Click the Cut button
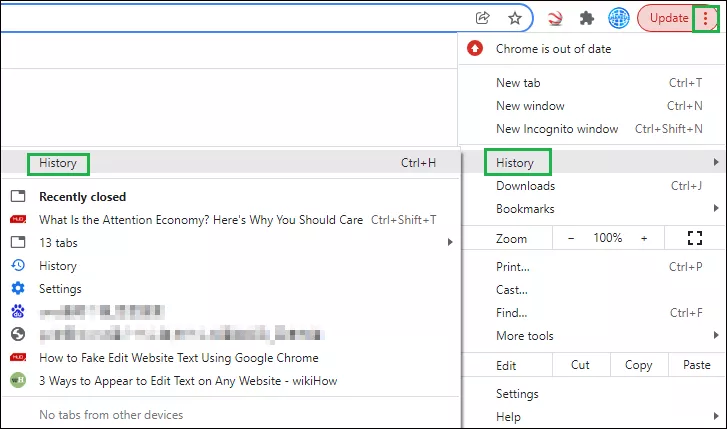The image size is (727, 429). tap(581, 365)
